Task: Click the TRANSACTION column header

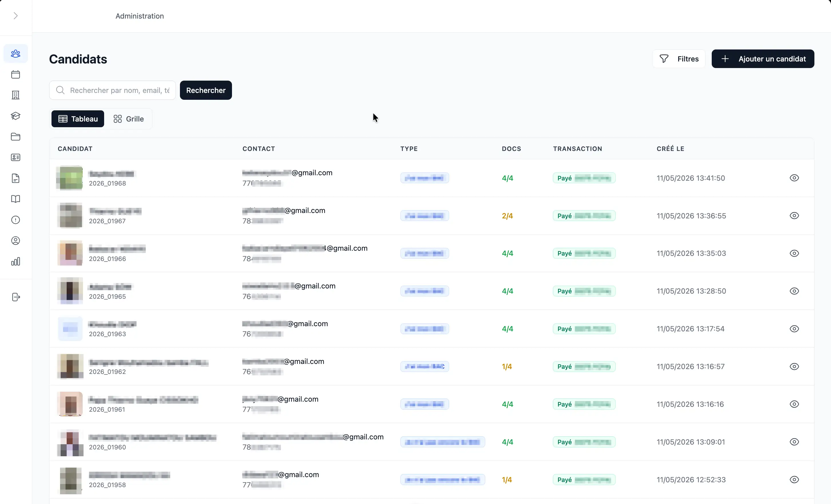Action: click(x=577, y=149)
